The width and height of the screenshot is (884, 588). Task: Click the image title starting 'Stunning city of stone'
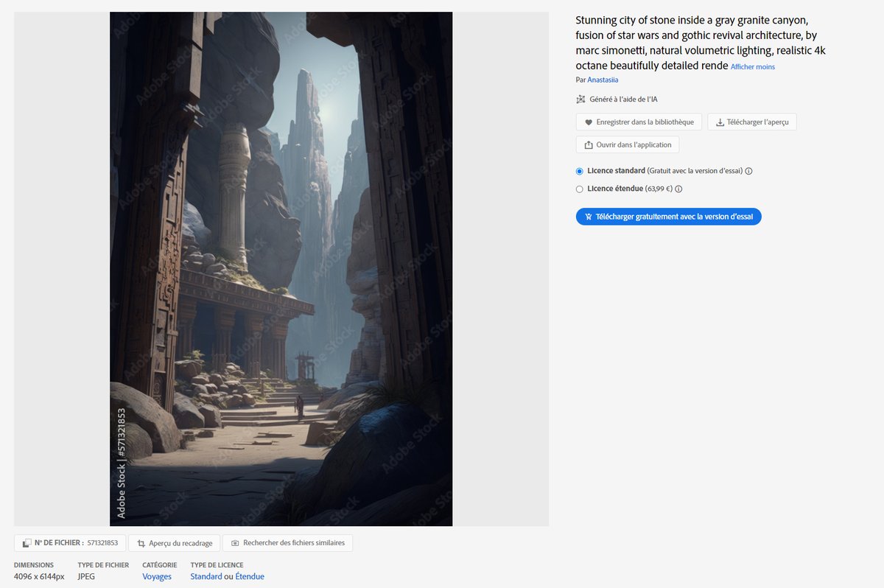coord(701,43)
